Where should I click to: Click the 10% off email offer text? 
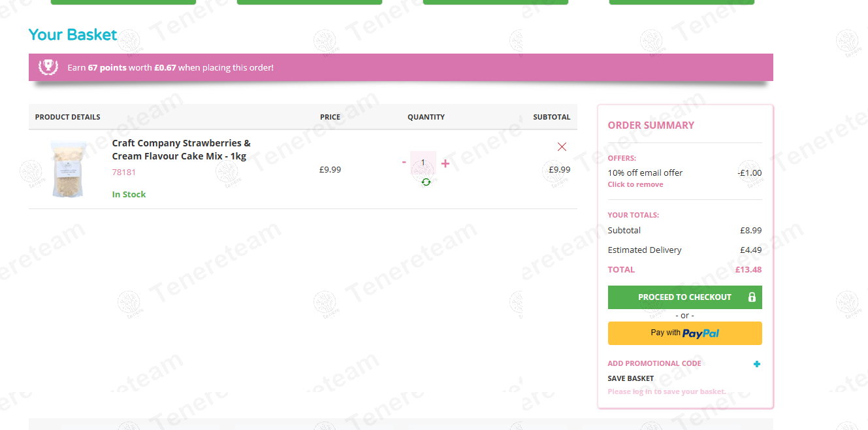[x=645, y=173]
